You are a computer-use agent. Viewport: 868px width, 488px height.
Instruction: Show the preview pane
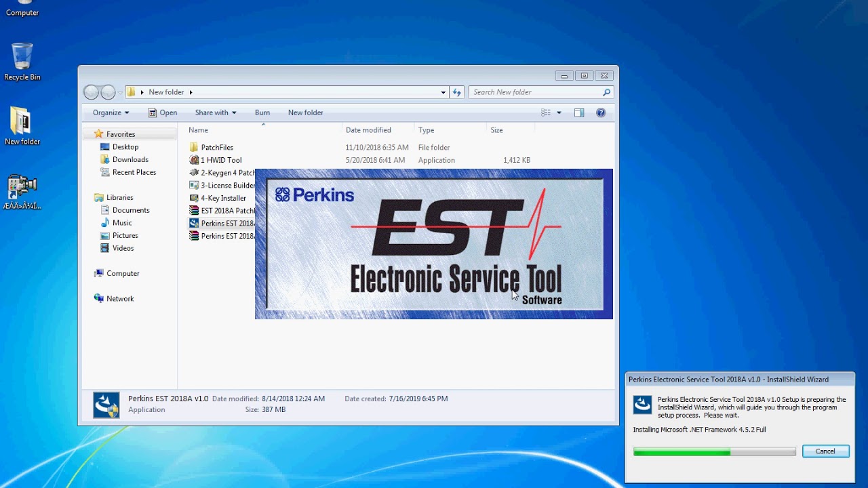point(579,113)
